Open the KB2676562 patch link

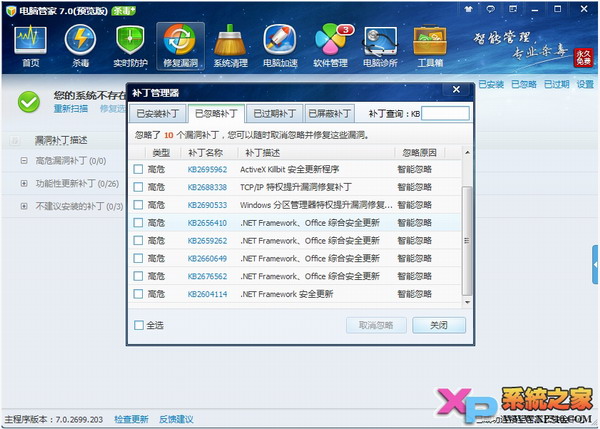[x=207, y=276]
